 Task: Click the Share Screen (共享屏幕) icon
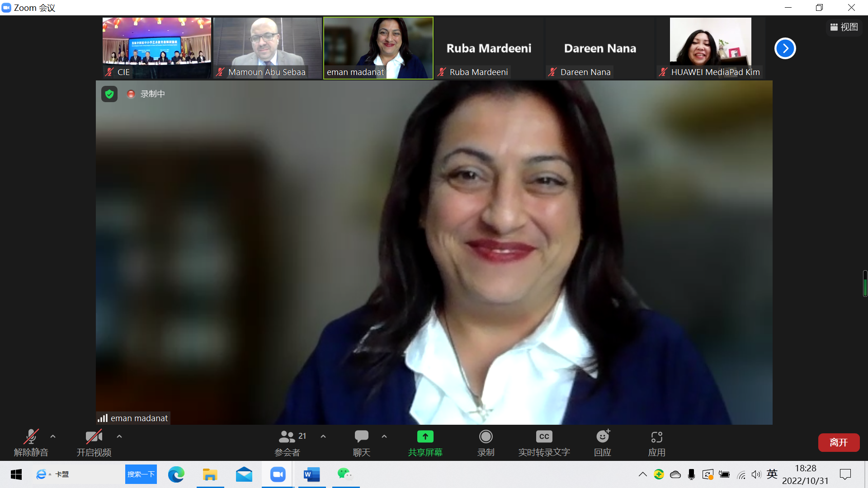[x=425, y=436]
